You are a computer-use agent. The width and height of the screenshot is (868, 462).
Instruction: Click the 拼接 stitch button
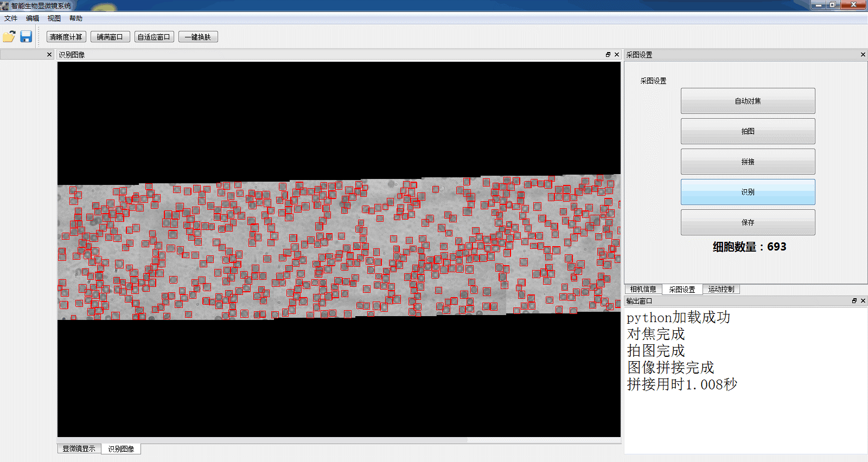click(x=748, y=162)
